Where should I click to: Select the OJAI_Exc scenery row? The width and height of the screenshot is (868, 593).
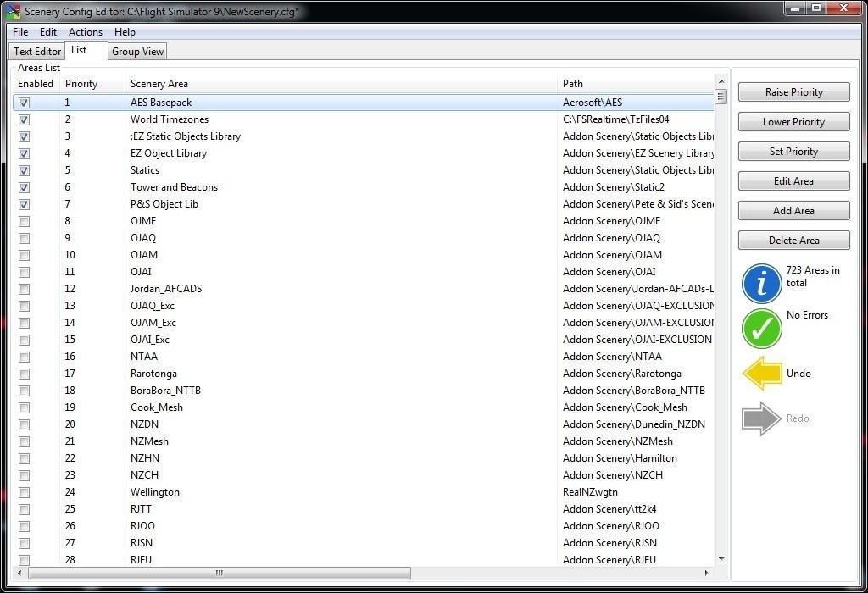(363, 340)
